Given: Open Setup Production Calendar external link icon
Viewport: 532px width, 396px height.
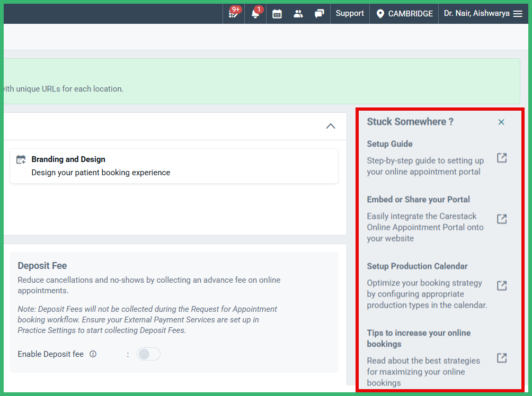Looking at the screenshot, I should click(501, 286).
